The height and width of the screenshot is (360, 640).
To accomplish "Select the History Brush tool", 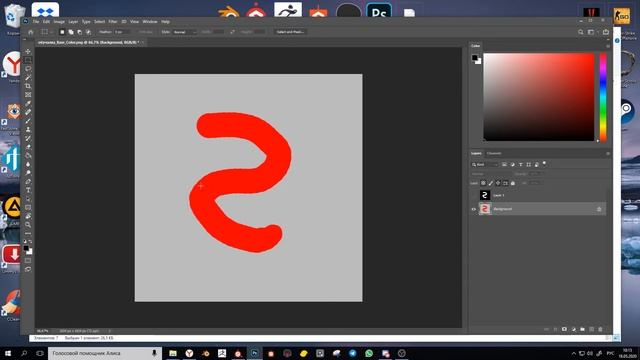I will click(28, 138).
